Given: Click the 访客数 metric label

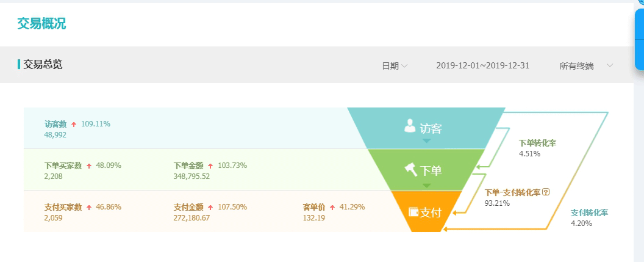Looking at the screenshot, I should point(55,124).
